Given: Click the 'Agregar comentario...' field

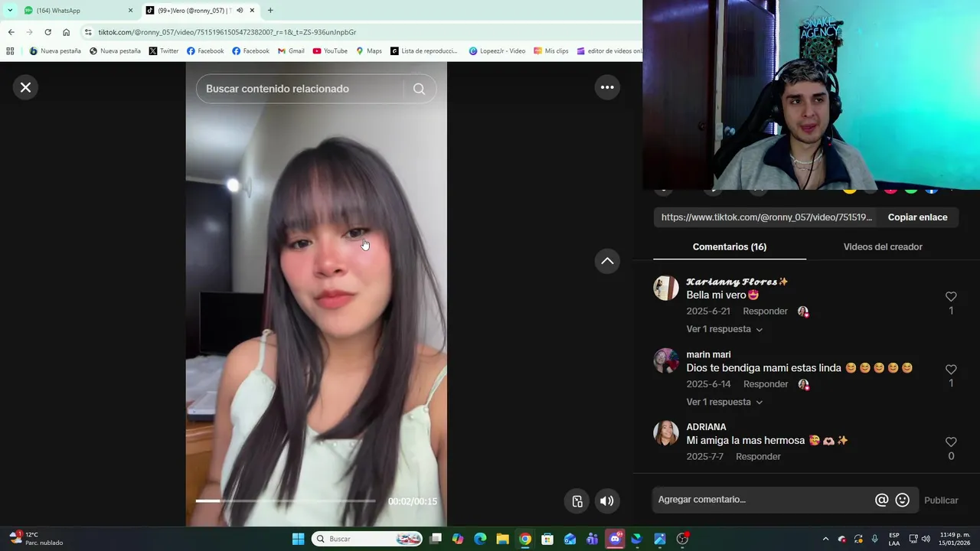Looking at the screenshot, I should pyautogui.click(x=762, y=500).
